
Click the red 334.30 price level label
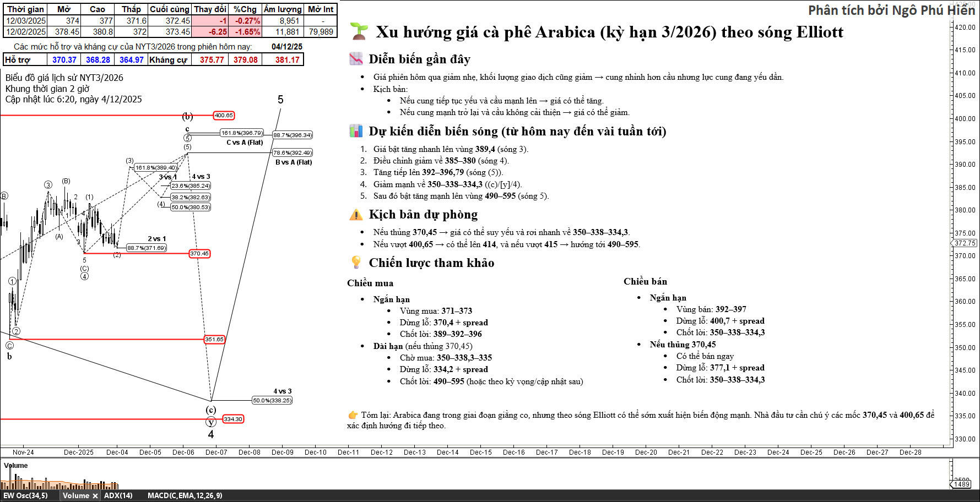point(232,419)
